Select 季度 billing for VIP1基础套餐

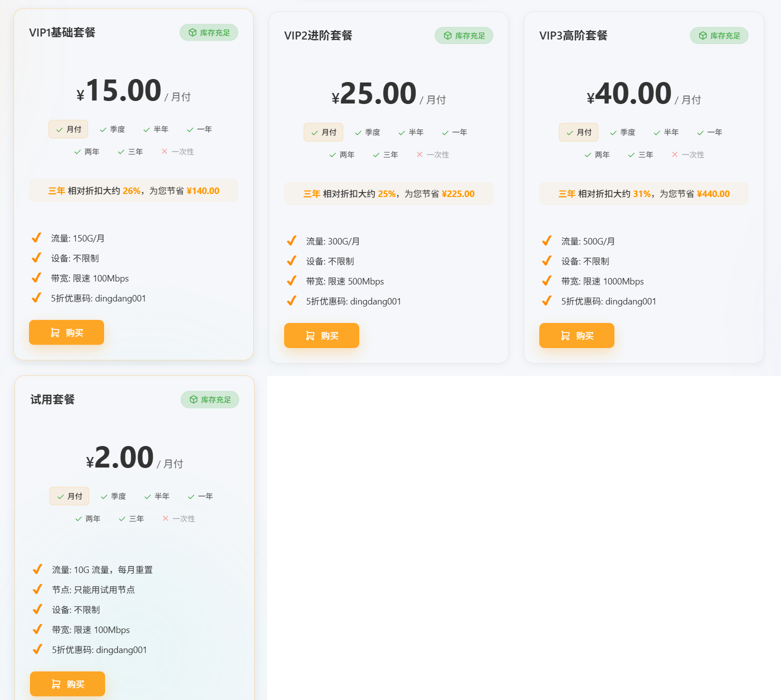[113, 129]
